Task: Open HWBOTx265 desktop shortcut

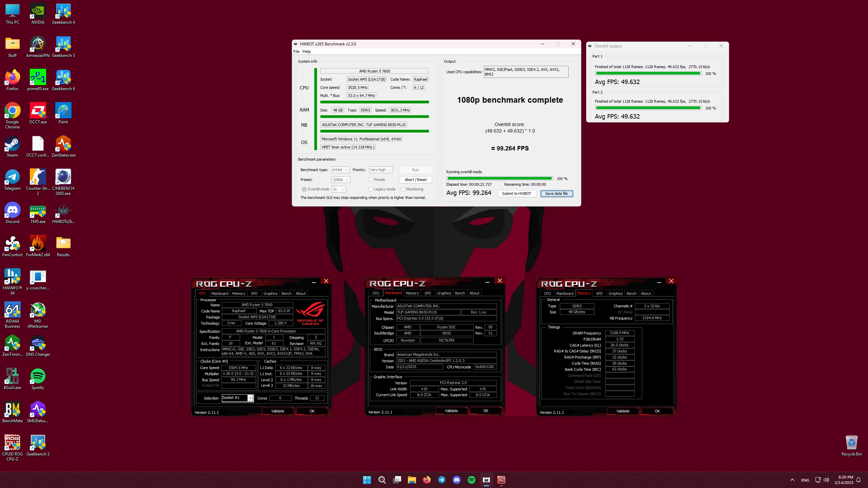Action: pyautogui.click(x=63, y=213)
